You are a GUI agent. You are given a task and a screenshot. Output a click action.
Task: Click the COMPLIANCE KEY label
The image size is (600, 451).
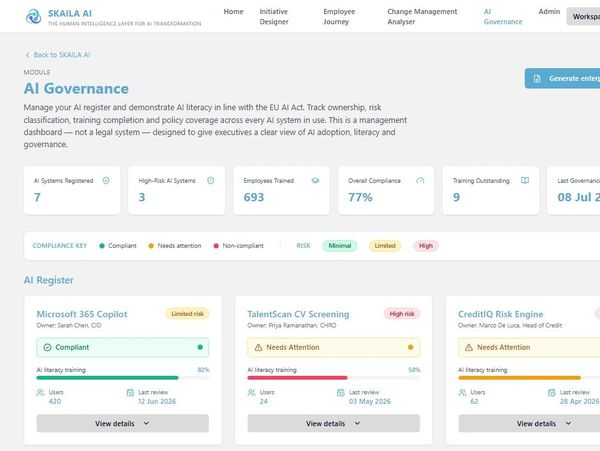tap(60, 246)
